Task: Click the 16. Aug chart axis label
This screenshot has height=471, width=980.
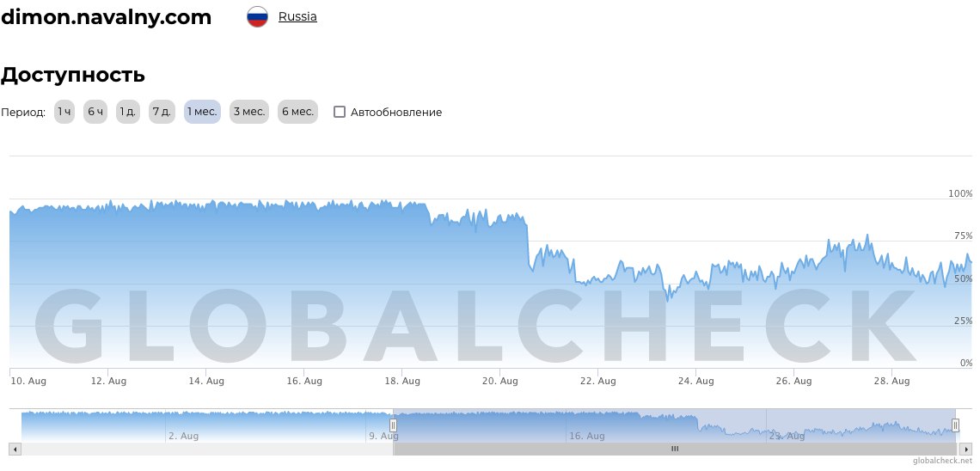Action: click(x=304, y=381)
